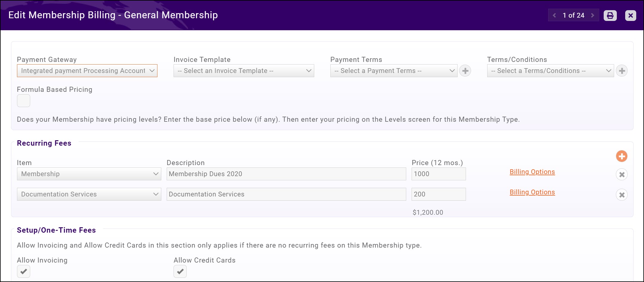This screenshot has height=282, width=644.
Task: Go to the previous membership record
Action: click(x=554, y=15)
